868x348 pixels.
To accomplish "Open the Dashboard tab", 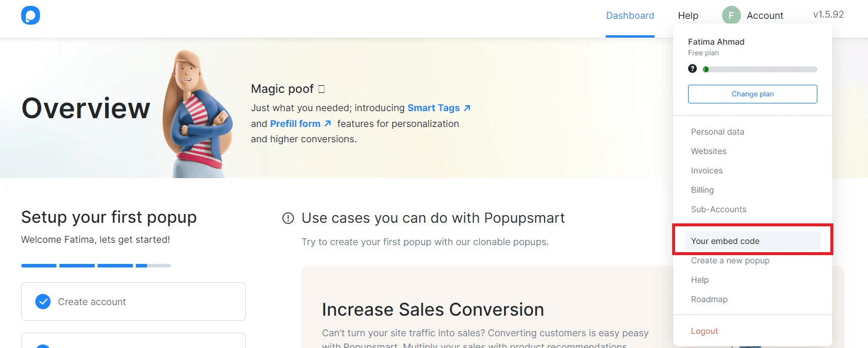I will coord(630,16).
